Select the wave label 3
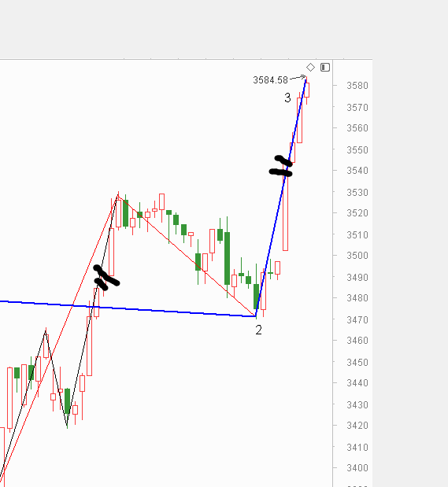 (x=287, y=98)
